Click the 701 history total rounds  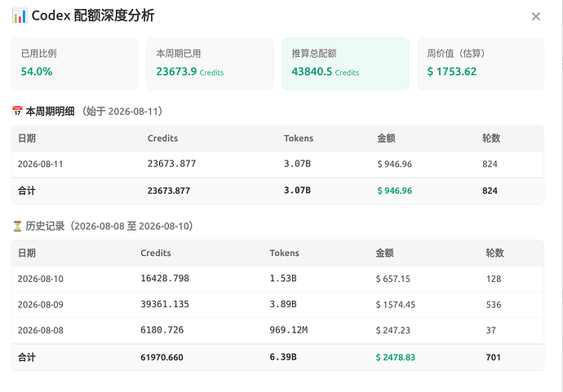494,358
